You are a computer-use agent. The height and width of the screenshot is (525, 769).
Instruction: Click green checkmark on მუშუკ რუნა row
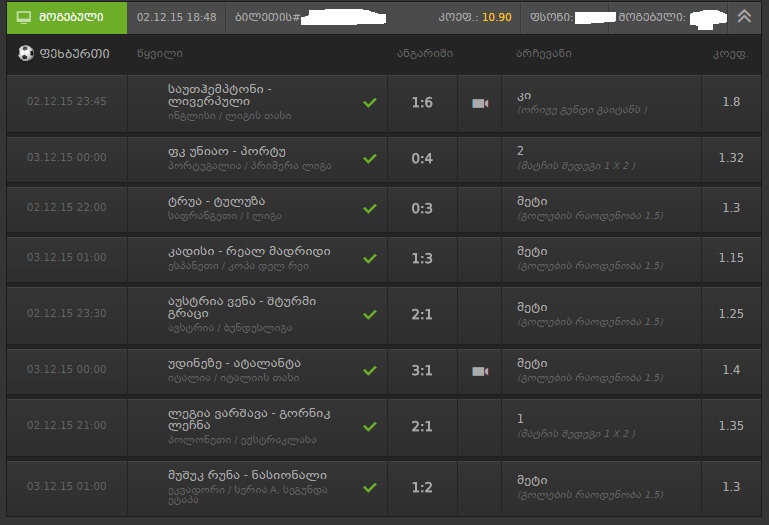click(370, 488)
